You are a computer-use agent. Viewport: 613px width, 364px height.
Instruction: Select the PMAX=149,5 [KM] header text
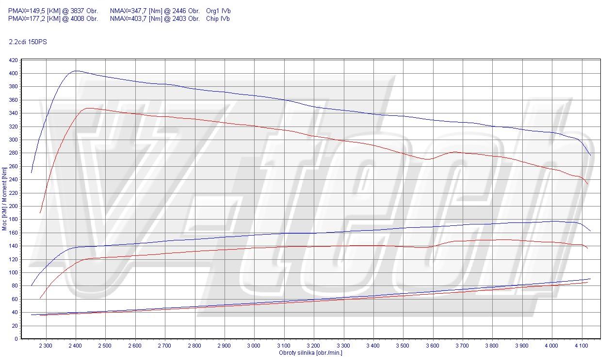tap(53, 11)
